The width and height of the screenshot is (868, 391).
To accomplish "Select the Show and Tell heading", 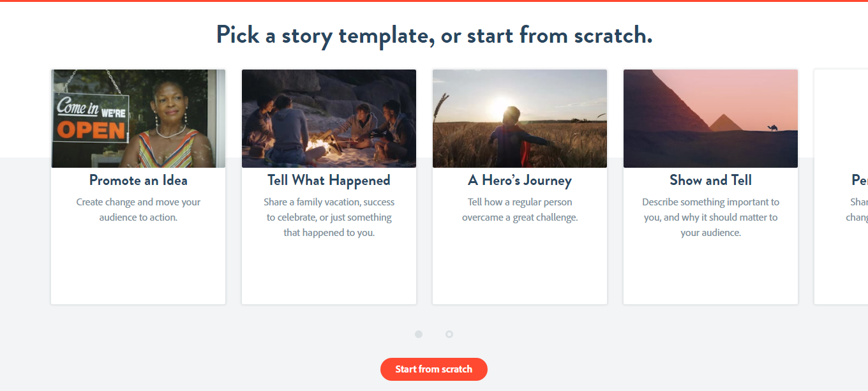I will 710,181.
